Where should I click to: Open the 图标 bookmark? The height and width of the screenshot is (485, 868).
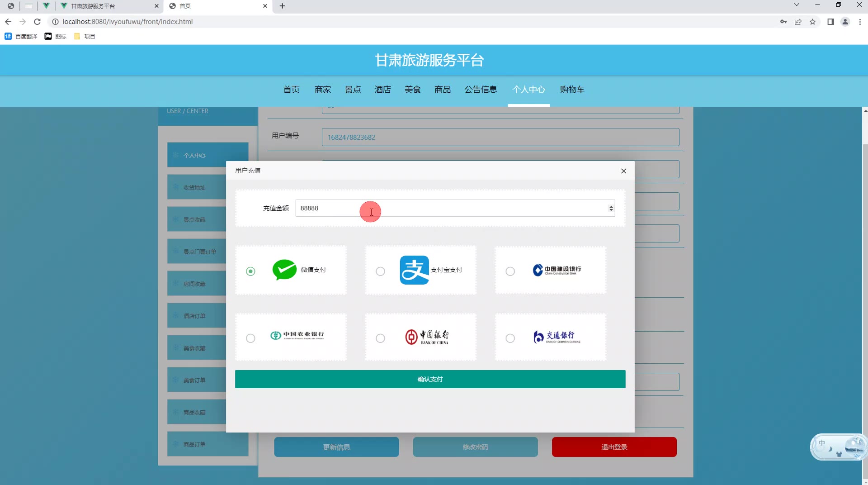coord(55,36)
